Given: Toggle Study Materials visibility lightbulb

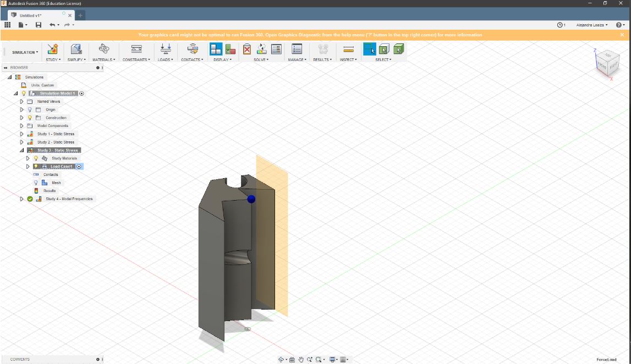Looking at the screenshot, I should pyautogui.click(x=36, y=158).
